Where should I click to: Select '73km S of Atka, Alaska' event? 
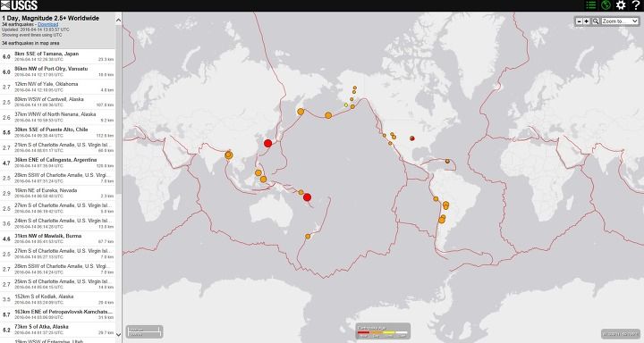click(58, 330)
